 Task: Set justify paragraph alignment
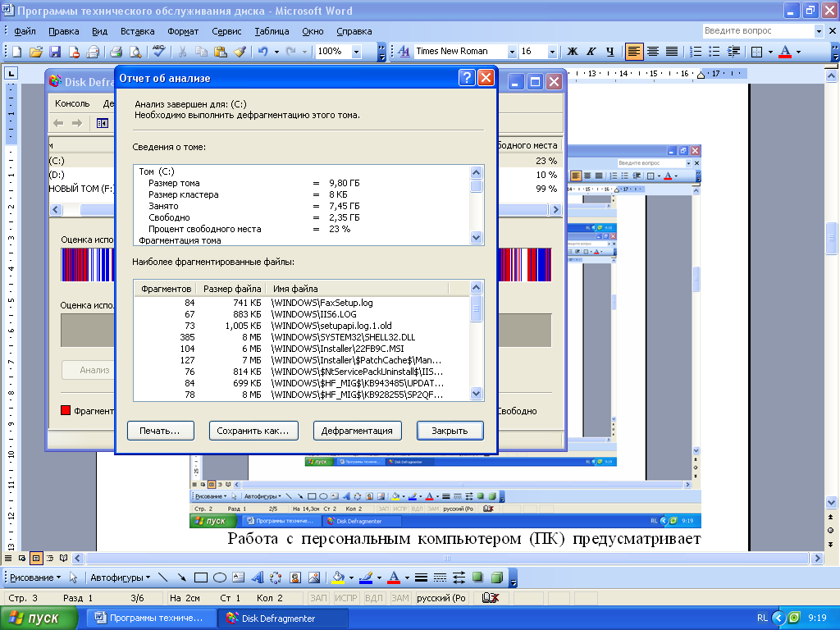[x=671, y=52]
